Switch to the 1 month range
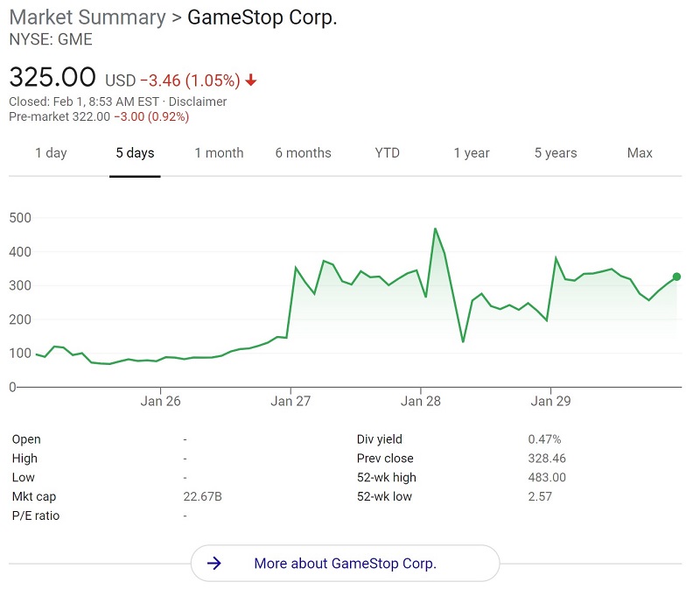The image size is (700, 589). point(219,153)
